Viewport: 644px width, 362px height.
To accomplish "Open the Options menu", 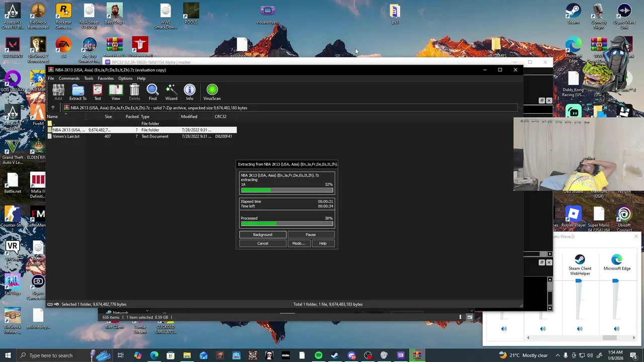I will click(125, 78).
